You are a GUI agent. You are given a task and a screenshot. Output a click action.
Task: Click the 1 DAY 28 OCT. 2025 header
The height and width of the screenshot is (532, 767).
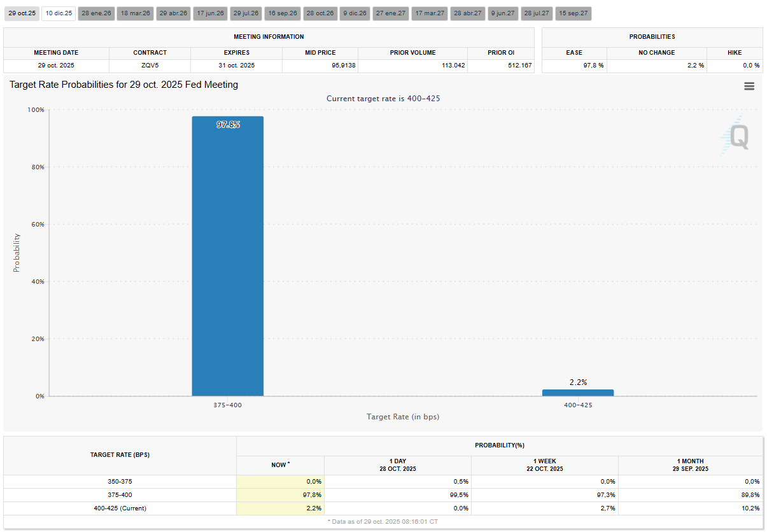click(398, 465)
